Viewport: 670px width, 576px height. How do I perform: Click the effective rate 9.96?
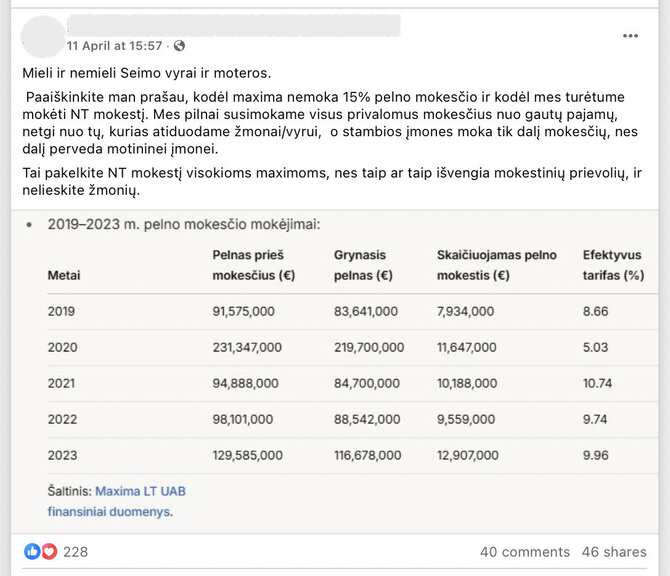(x=595, y=455)
